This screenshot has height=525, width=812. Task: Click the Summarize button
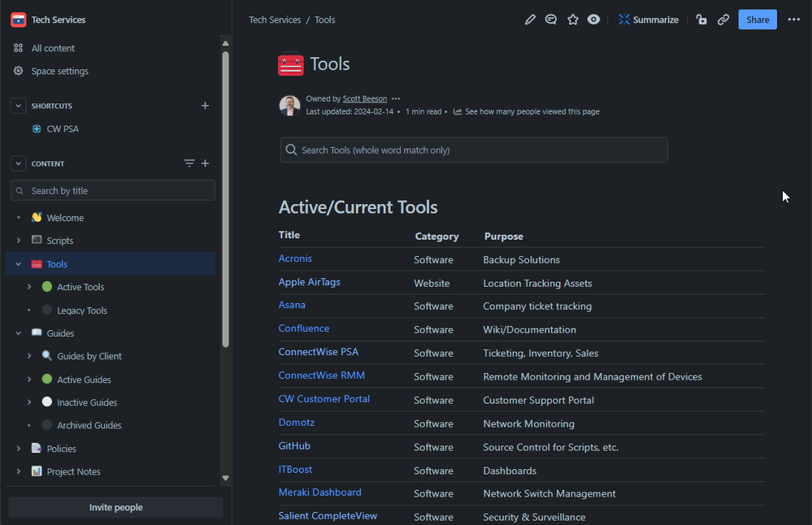(x=649, y=20)
